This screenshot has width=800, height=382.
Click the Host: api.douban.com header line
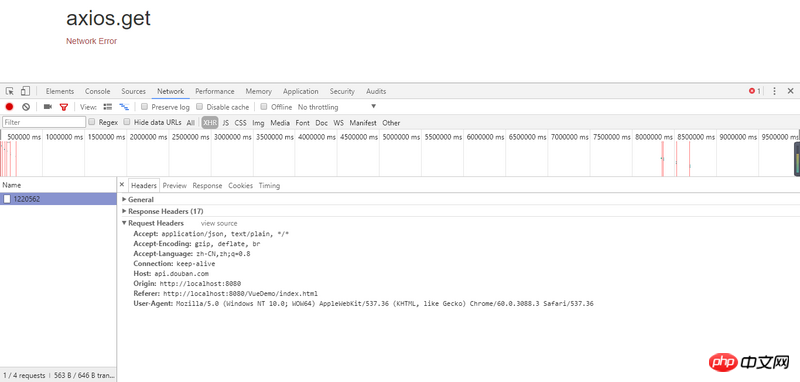(171, 274)
